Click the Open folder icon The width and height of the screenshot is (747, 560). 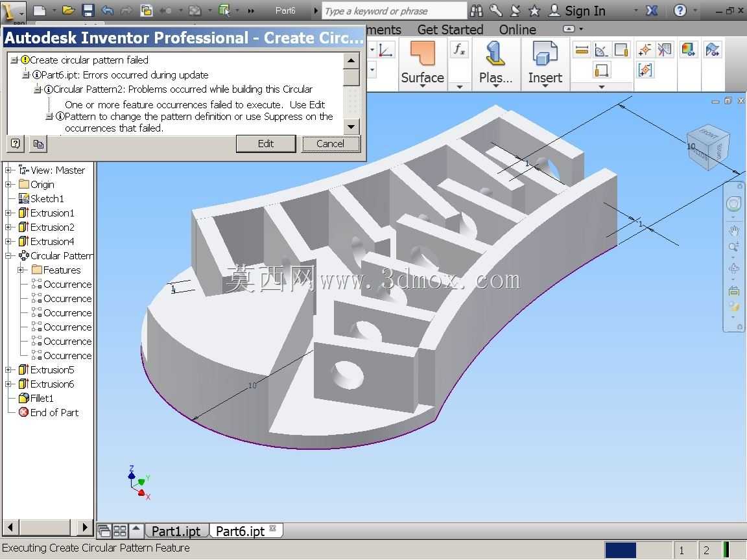click(x=69, y=10)
